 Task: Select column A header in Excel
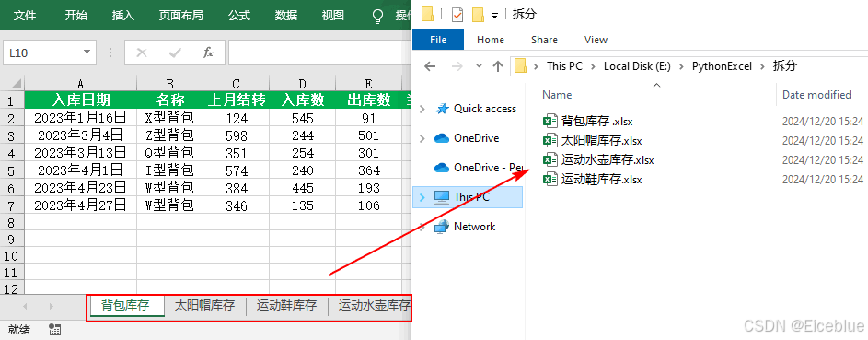81,84
